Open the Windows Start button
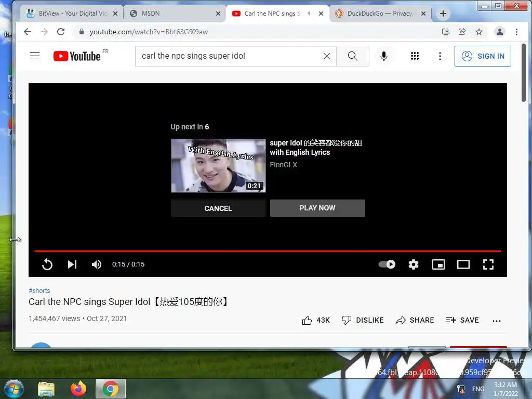The width and height of the screenshot is (532, 399). tap(14, 389)
